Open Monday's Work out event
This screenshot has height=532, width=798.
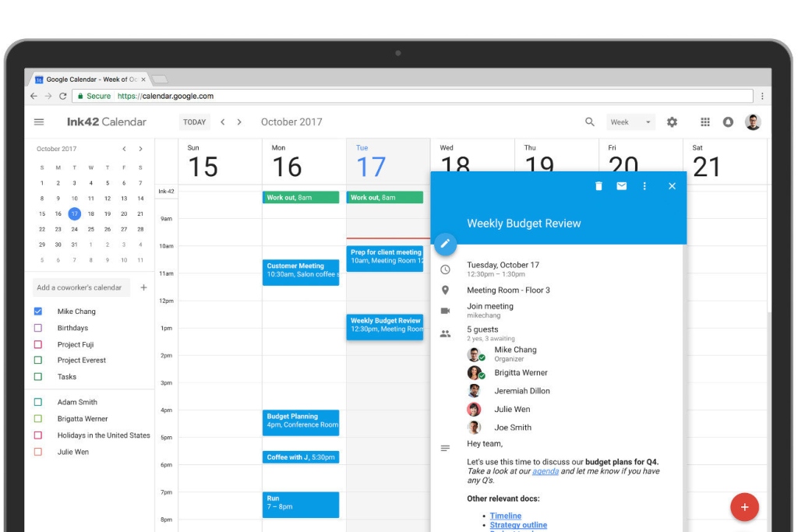coord(301,197)
